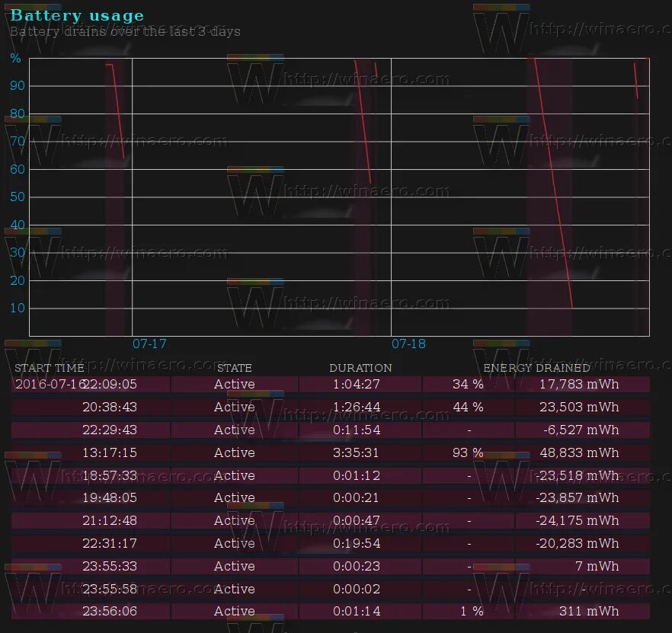Select duration 1:04:27

point(357,384)
